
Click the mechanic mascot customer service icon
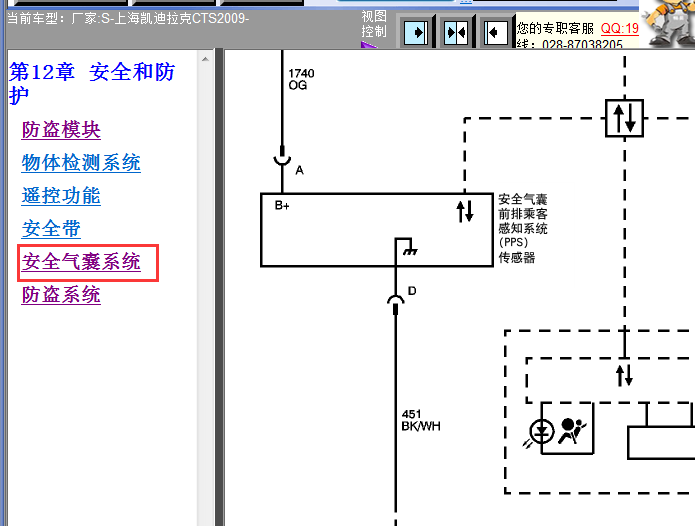pos(669,23)
